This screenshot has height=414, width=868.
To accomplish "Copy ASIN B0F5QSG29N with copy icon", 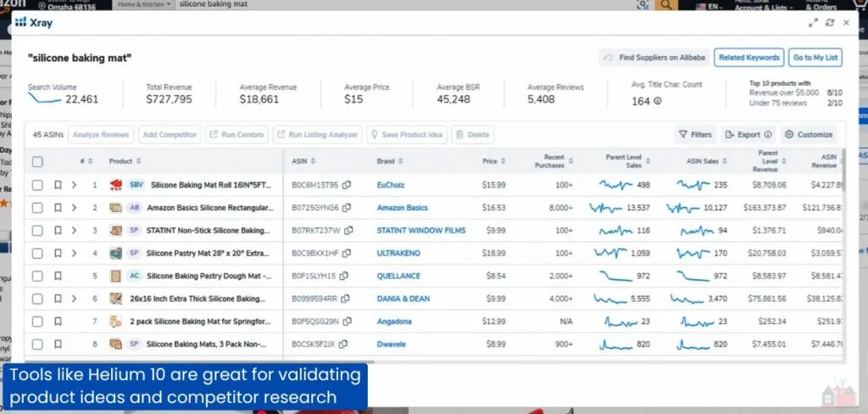I will tap(347, 322).
